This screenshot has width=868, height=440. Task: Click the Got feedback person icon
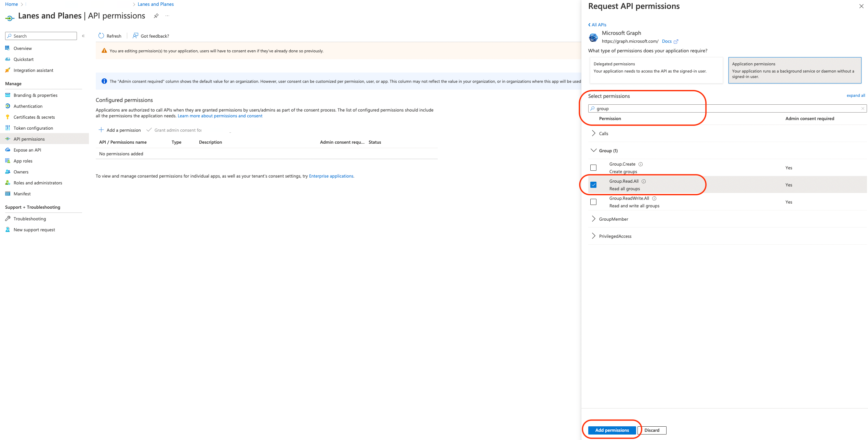[x=135, y=36]
